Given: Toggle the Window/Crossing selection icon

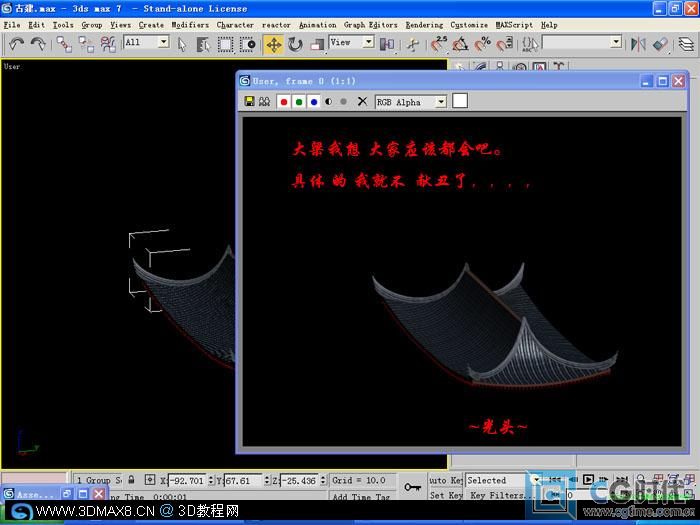Looking at the screenshot, I should point(247,44).
